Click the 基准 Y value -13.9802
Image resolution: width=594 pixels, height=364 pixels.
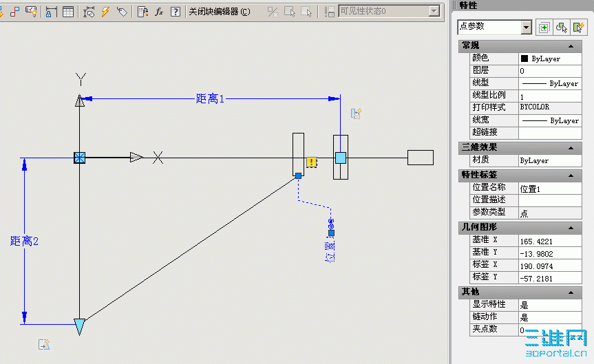(x=550, y=253)
